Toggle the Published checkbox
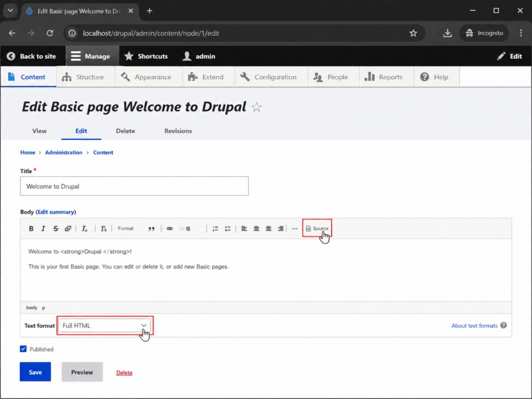This screenshot has width=532, height=399. coord(23,349)
